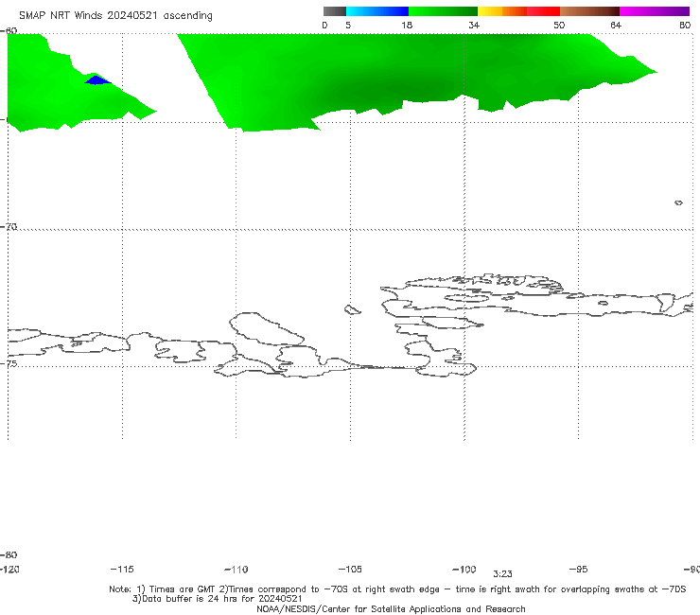This screenshot has width=700, height=615.
Task: Click longitude label '-100'
Action: pyautogui.click(x=464, y=569)
